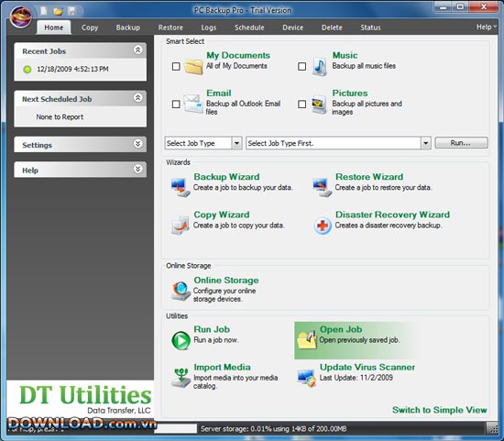The width and height of the screenshot is (504, 441).
Task: Click the Pictures icon
Action: (319, 105)
